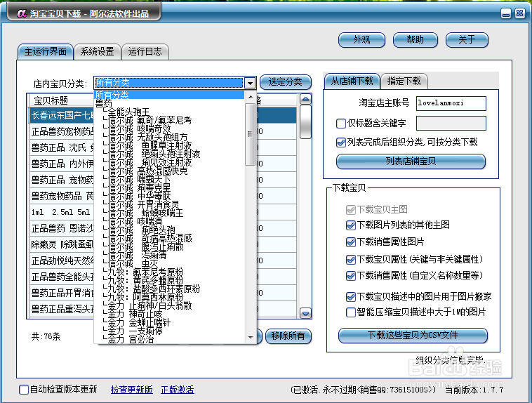Click the 移除所有 button

288,336
